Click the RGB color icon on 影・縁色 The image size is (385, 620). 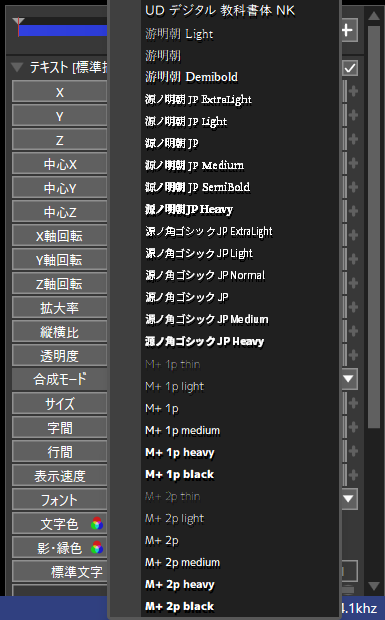pos(97,548)
